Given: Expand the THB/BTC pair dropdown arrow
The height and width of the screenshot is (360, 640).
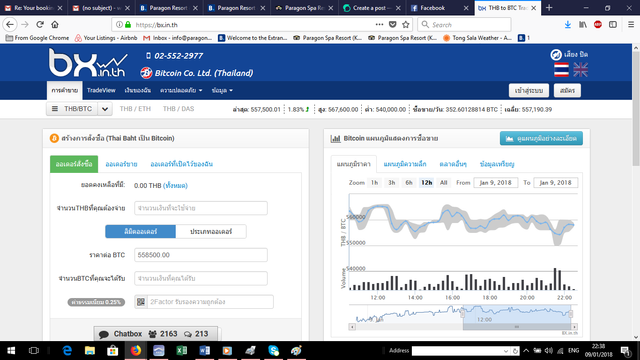Looking at the screenshot, I should click(x=105, y=109).
